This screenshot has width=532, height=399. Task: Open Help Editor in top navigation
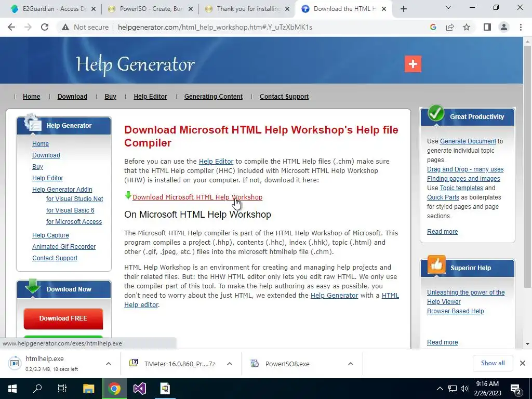tap(150, 96)
